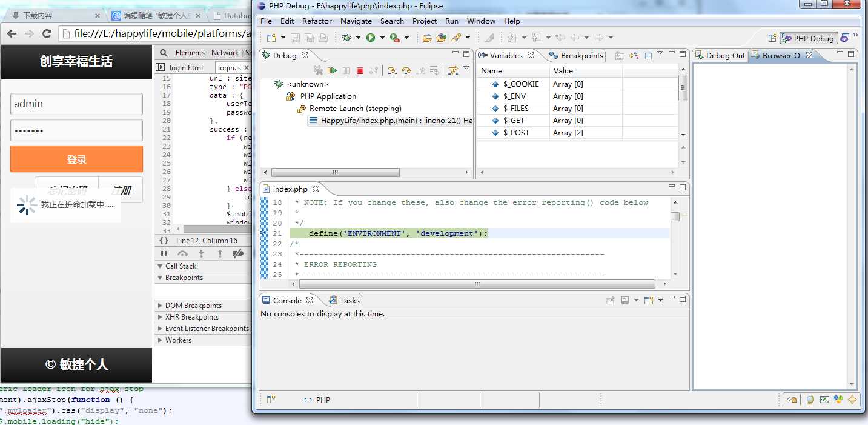The width and height of the screenshot is (868, 425).
Task: Open the Refactor menu in Eclipse
Action: [317, 21]
